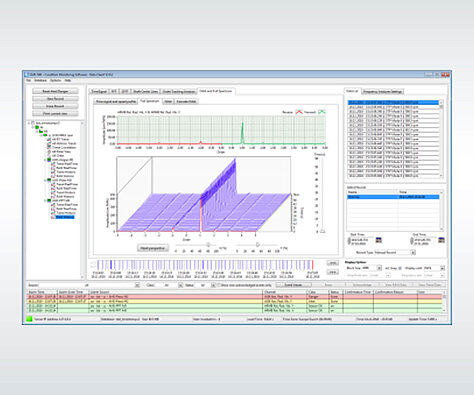Select the Trend Correlation tree icon
Screen dimensions: 474x395
point(49,147)
